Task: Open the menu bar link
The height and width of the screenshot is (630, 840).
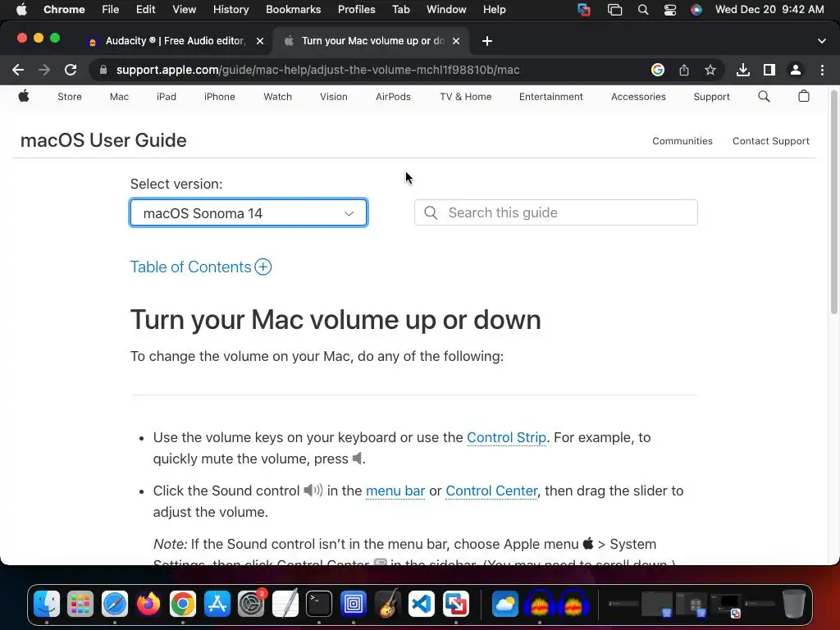Action: click(x=395, y=491)
